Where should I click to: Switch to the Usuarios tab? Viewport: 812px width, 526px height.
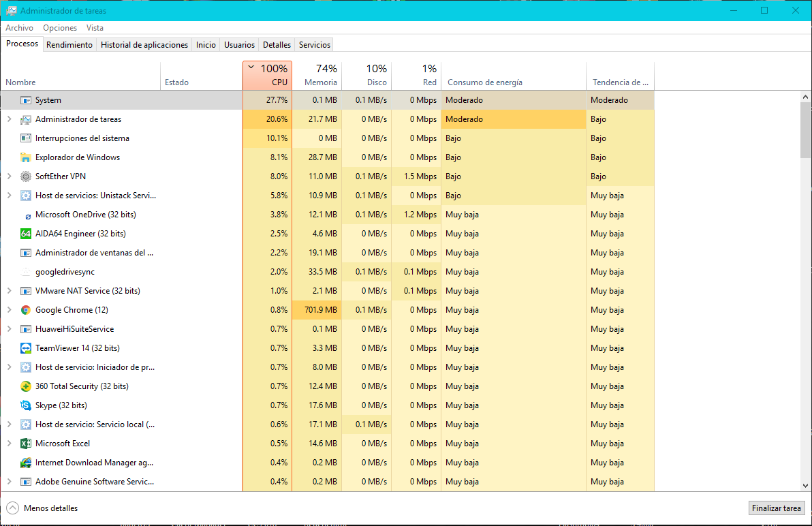[x=239, y=45]
